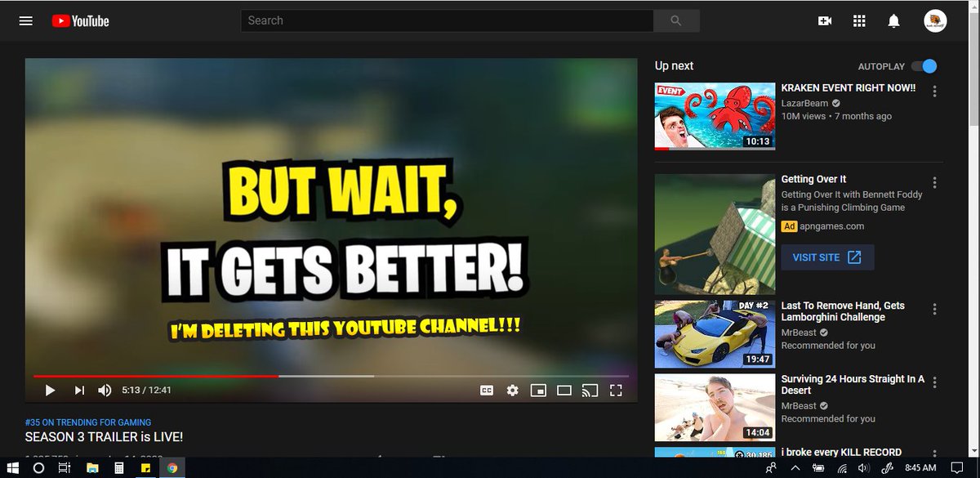Skip to next video with the next button
This screenshot has height=478, width=980.
(79, 391)
